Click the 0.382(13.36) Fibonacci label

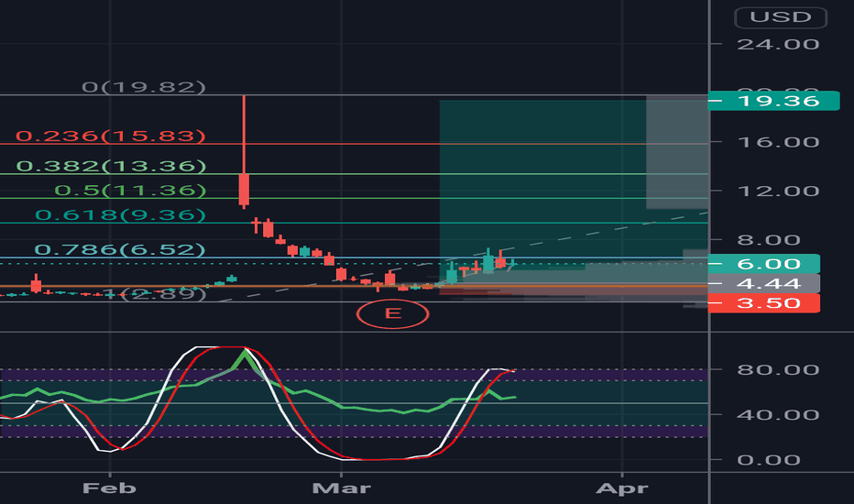(111, 166)
